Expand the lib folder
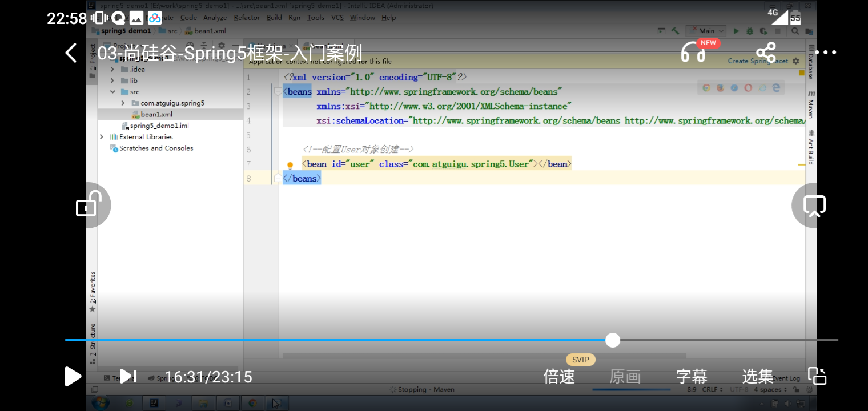 coord(112,80)
